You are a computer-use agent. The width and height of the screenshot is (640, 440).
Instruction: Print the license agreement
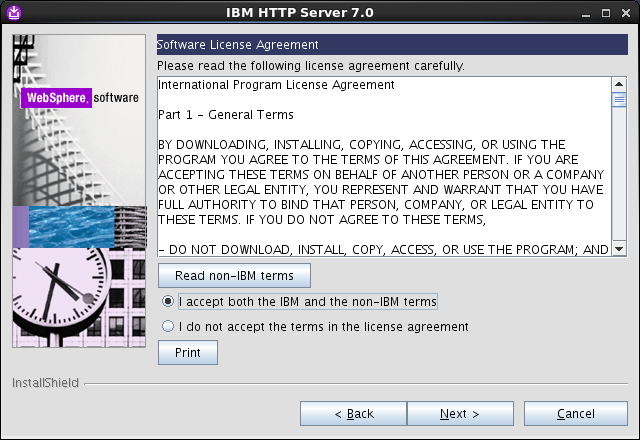click(188, 352)
